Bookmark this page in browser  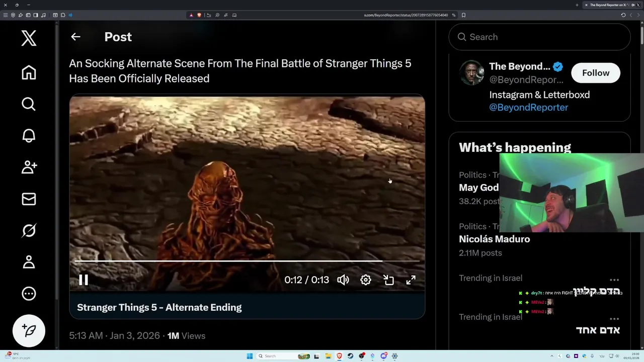point(463,15)
